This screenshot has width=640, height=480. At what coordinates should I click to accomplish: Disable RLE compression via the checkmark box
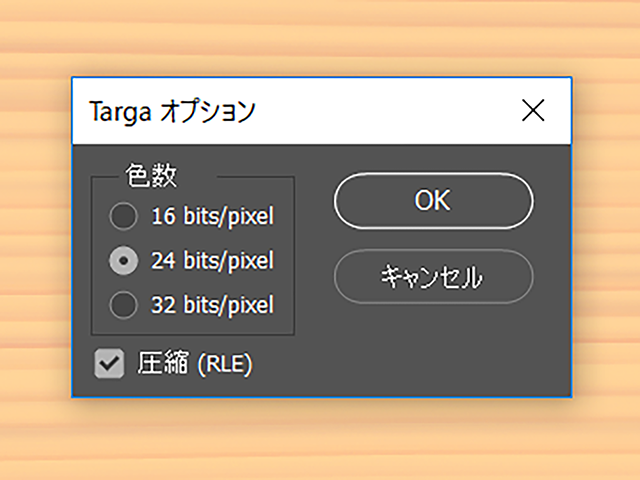tap(109, 363)
